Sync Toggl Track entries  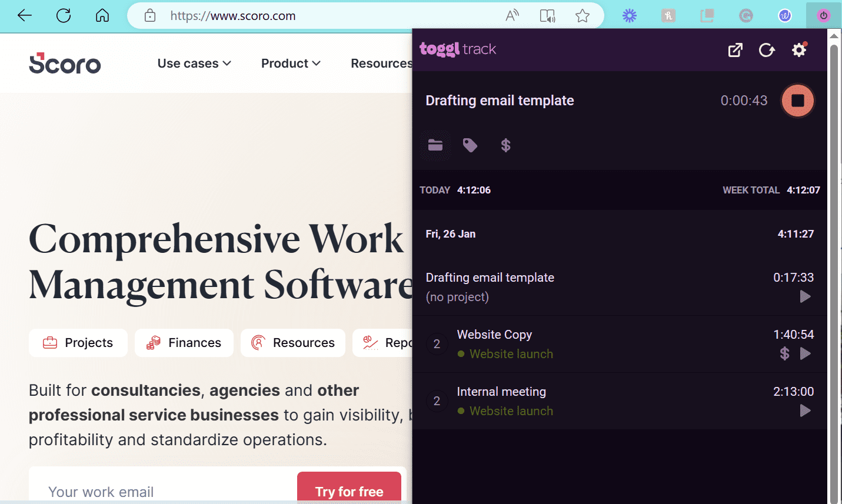(x=767, y=50)
